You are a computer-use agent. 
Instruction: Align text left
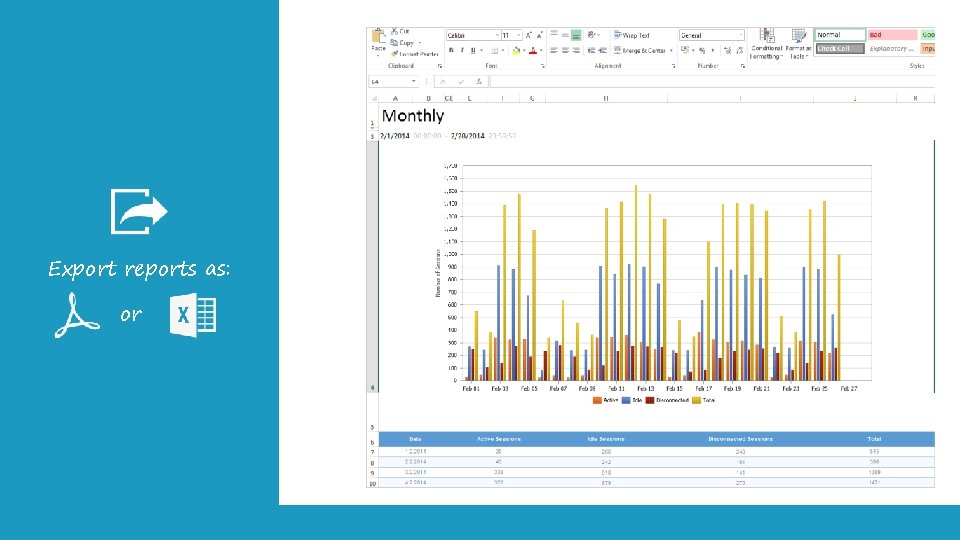(x=554, y=50)
